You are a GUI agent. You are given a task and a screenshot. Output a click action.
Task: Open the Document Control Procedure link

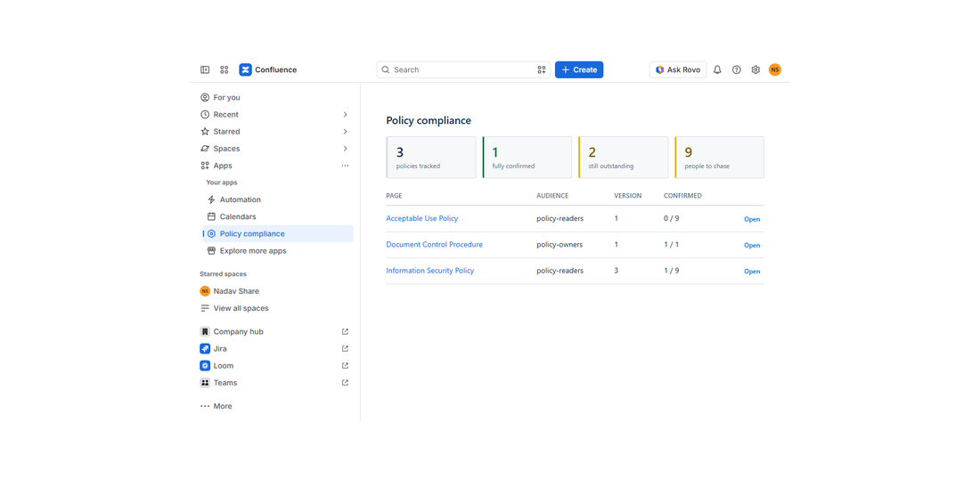435,245
